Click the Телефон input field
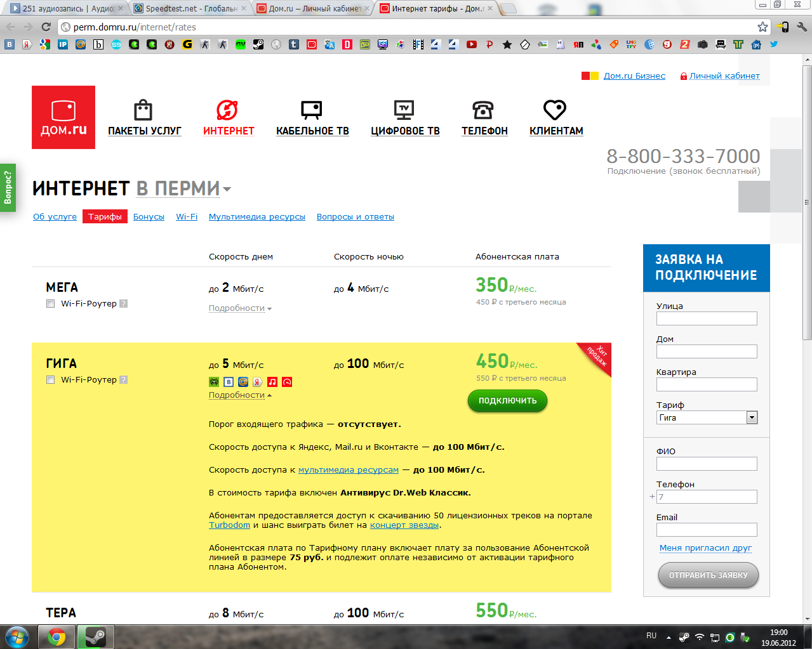Screen dimensions: 812x649 [x=707, y=497]
